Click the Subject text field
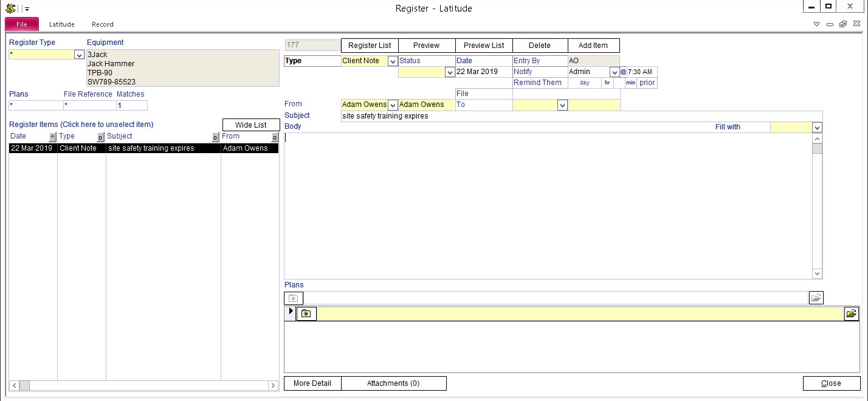Viewport: 868px width, 401px height. pos(577,116)
